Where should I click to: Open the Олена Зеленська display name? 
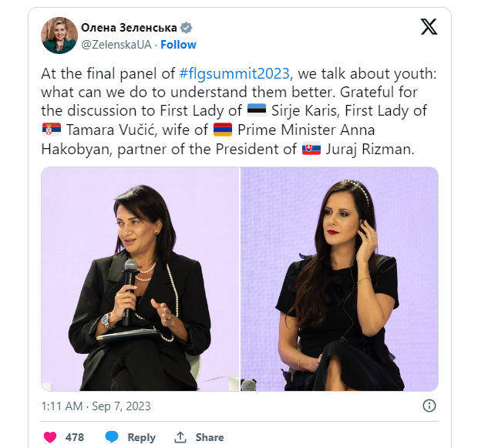pyautogui.click(x=128, y=28)
